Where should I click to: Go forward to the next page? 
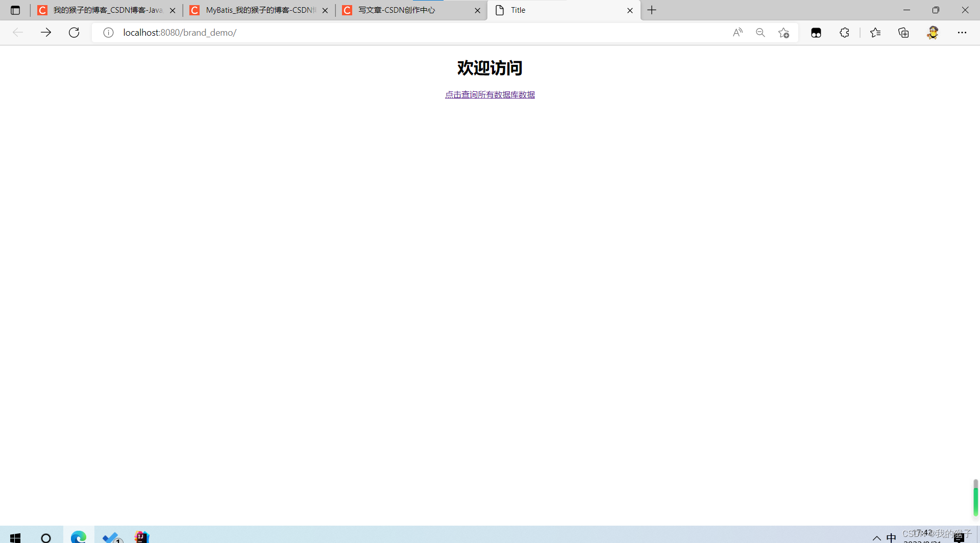pyautogui.click(x=46, y=33)
